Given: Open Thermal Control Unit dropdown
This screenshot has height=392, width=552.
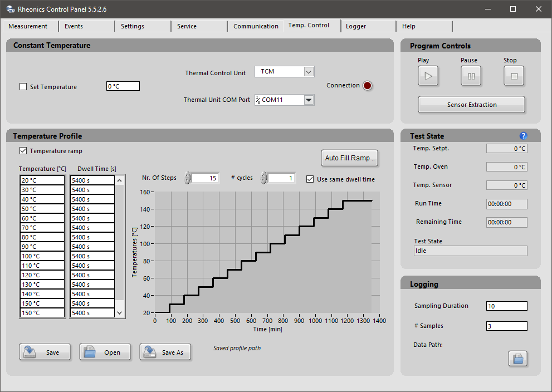Looking at the screenshot, I should [309, 72].
